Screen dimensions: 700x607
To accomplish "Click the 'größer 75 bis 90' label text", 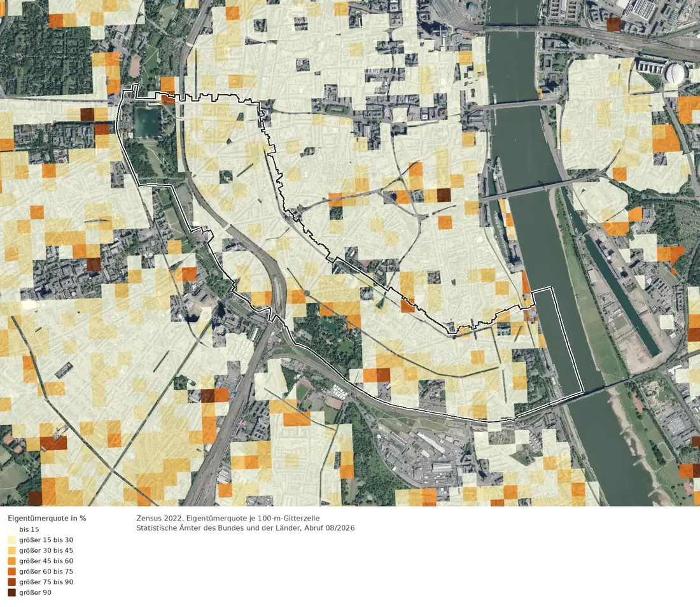I will pos(46,582).
